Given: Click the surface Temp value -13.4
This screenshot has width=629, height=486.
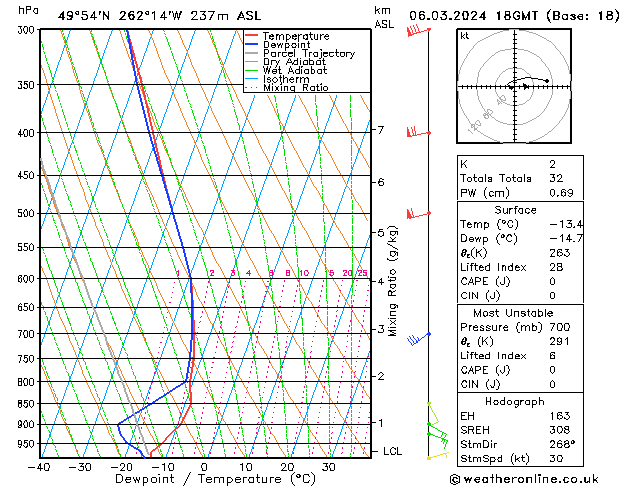Looking at the screenshot, I should coord(566,224).
